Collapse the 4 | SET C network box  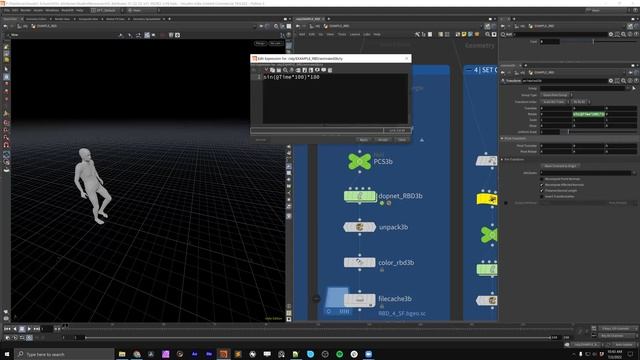click(469, 70)
